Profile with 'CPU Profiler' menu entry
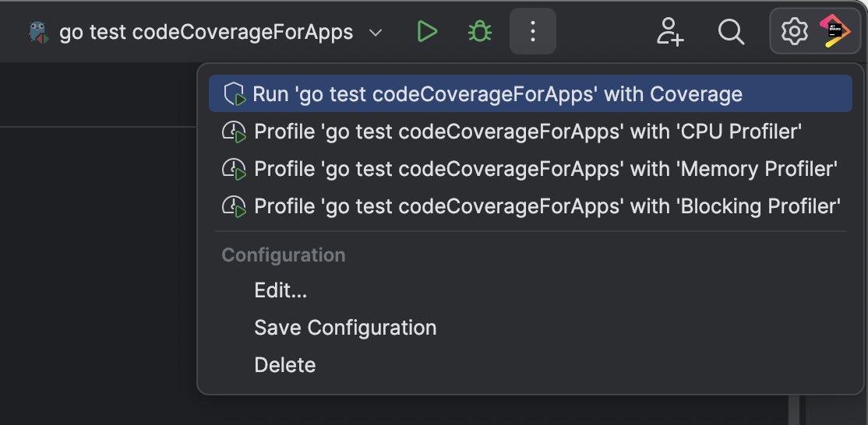Screen dimensions: 868x425 [528, 132]
